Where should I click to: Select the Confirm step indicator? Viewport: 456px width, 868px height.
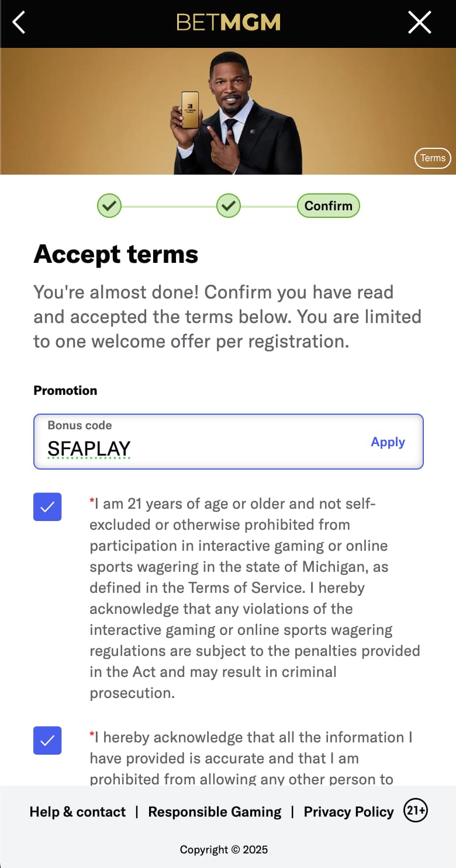[329, 206]
